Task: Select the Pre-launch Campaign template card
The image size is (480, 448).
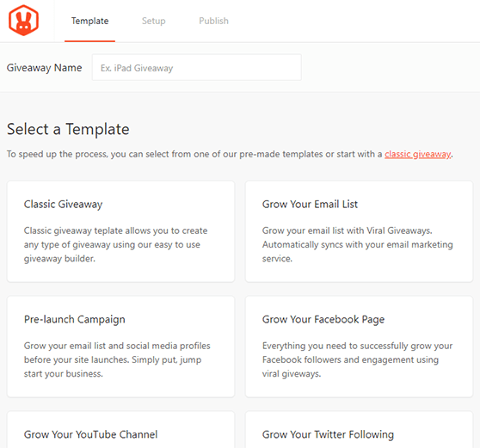Action: point(120,347)
